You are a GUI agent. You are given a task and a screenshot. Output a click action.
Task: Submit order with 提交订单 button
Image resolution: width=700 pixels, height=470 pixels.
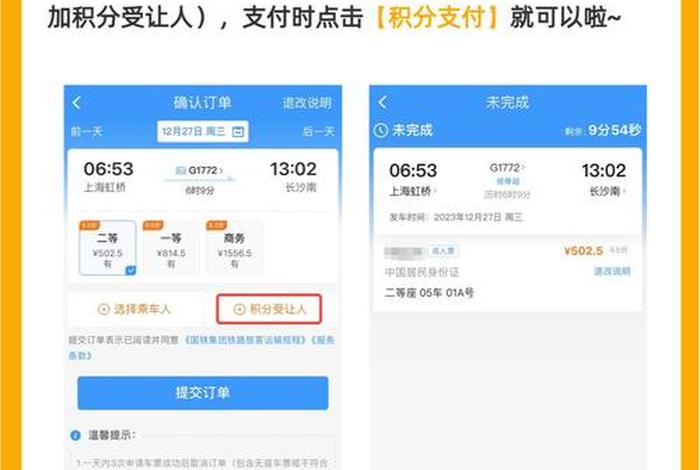coord(203,393)
